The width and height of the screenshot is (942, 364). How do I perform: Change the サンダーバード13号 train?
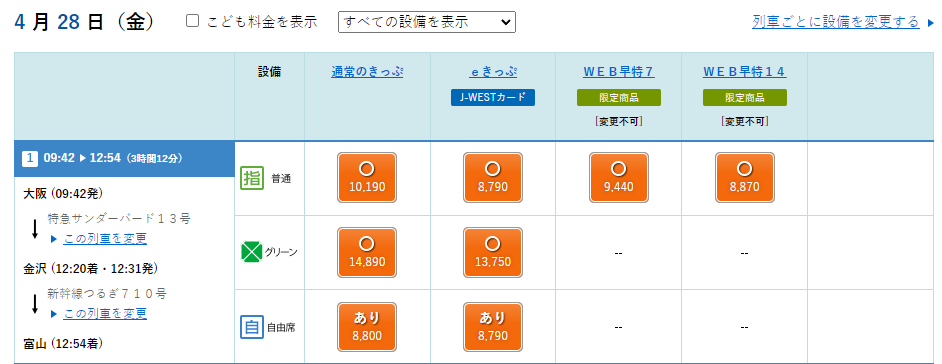(105, 238)
